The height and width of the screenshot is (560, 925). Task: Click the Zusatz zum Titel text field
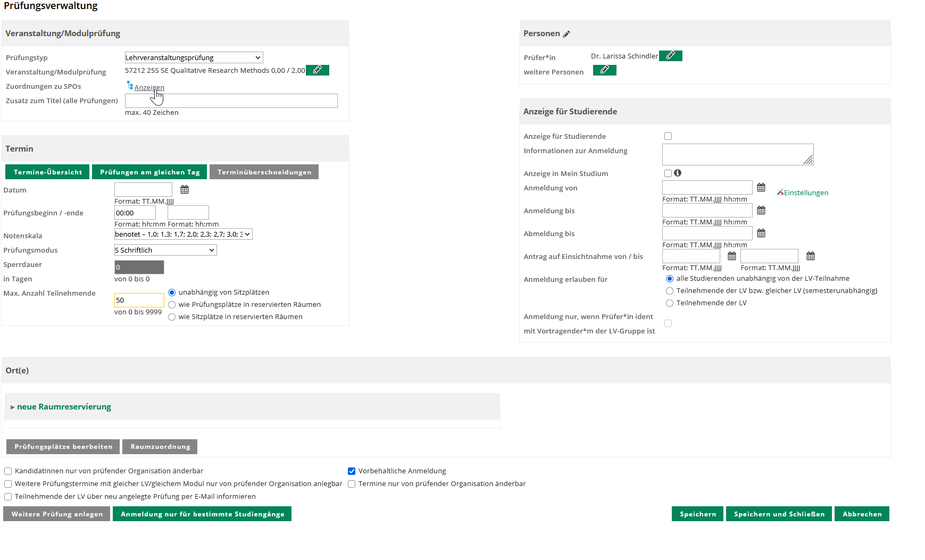231,101
